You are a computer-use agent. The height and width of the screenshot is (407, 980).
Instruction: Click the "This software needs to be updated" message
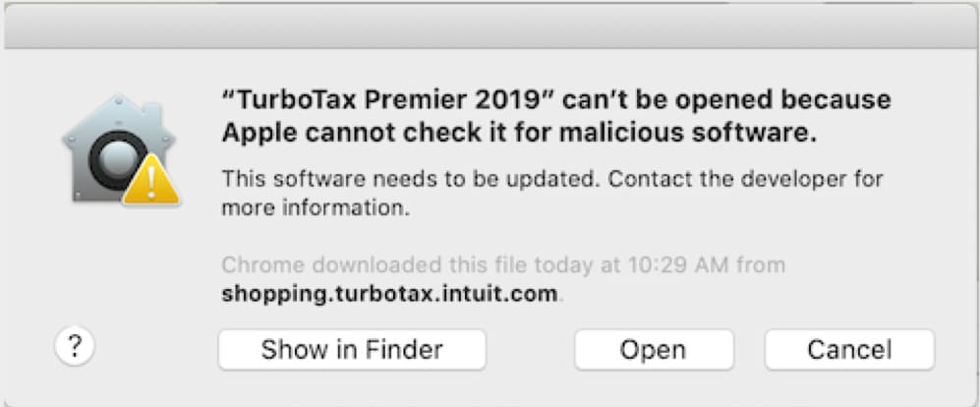[x=409, y=180]
